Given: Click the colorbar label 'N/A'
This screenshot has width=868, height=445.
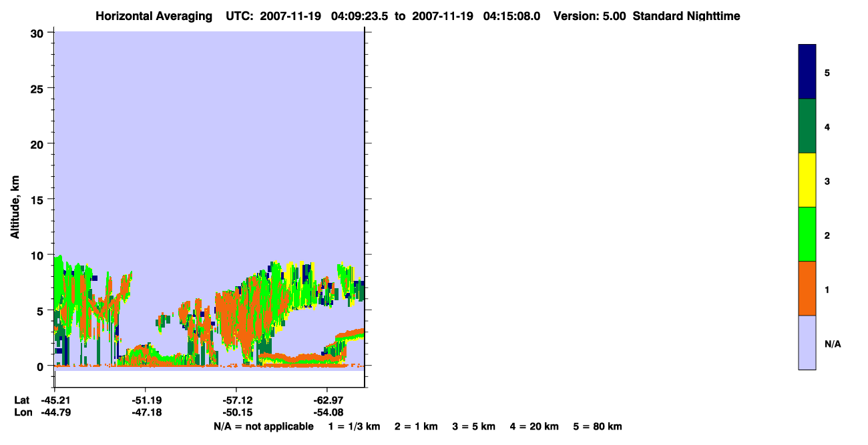Looking at the screenshot, I should click(833, 344).
